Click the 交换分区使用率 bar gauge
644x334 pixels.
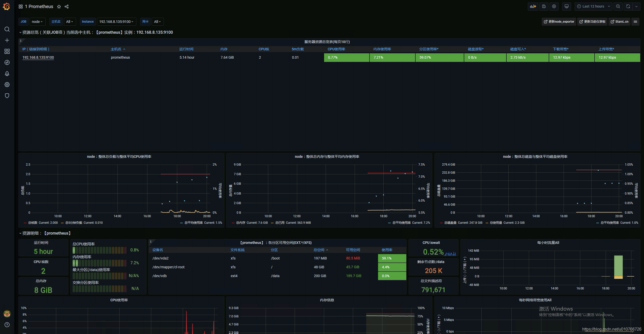click(x=100, y=289)
